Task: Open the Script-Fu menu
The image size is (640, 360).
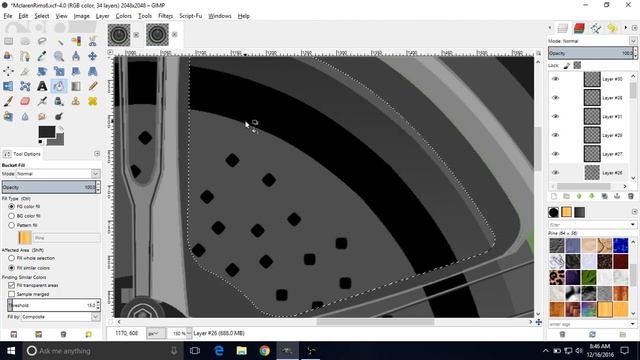Action: [x=191, y=16]
